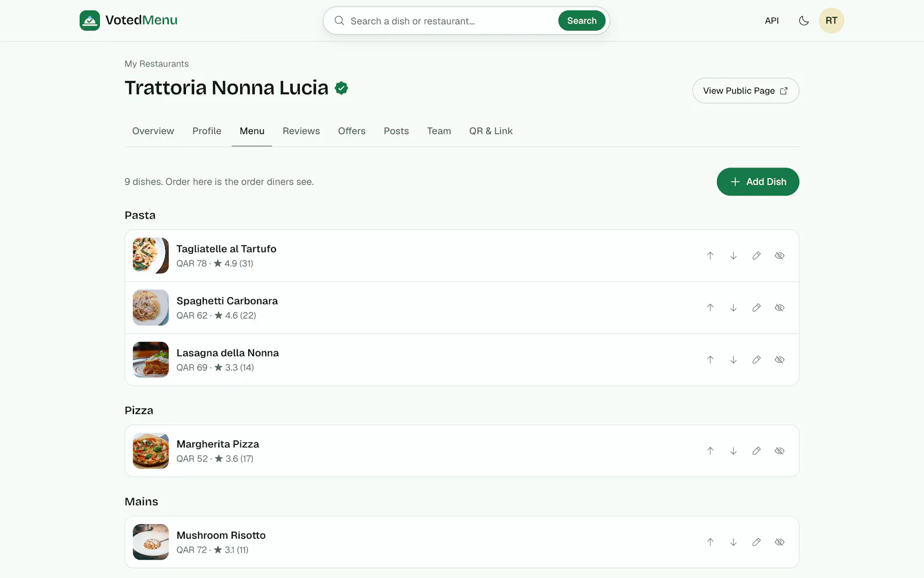Go to the Posts tab

point(396,131)
